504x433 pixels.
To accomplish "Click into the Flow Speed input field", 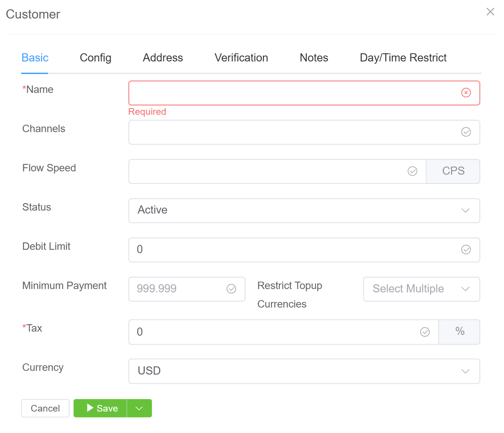I will [x=266, y=171].
